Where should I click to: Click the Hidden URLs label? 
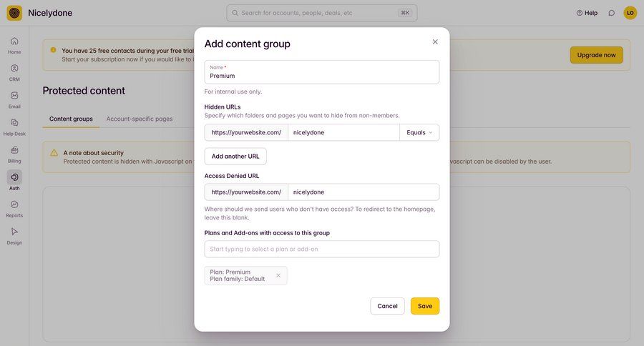tap(223, 107)
